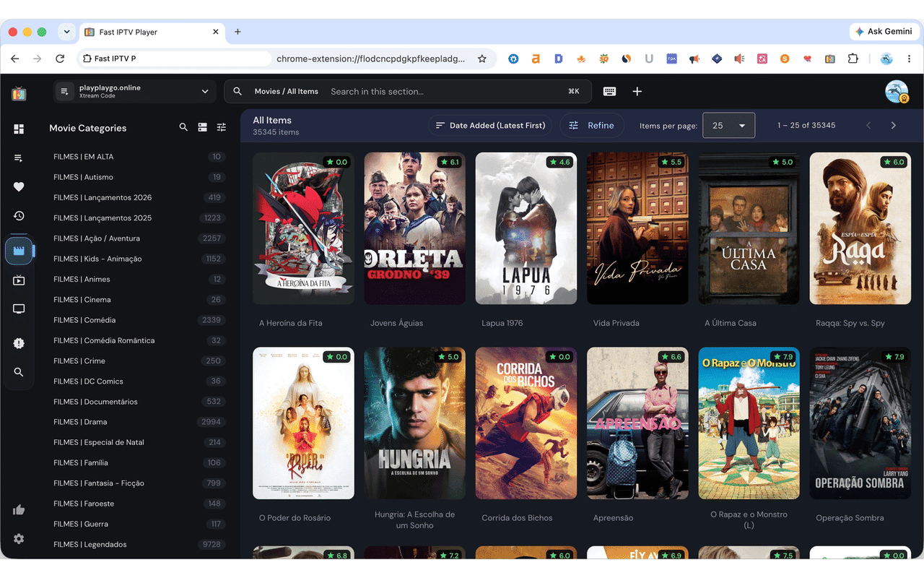Open Date Added (Latest First) sort menu
Screen dimensions: 924x578
pos(490,126)
